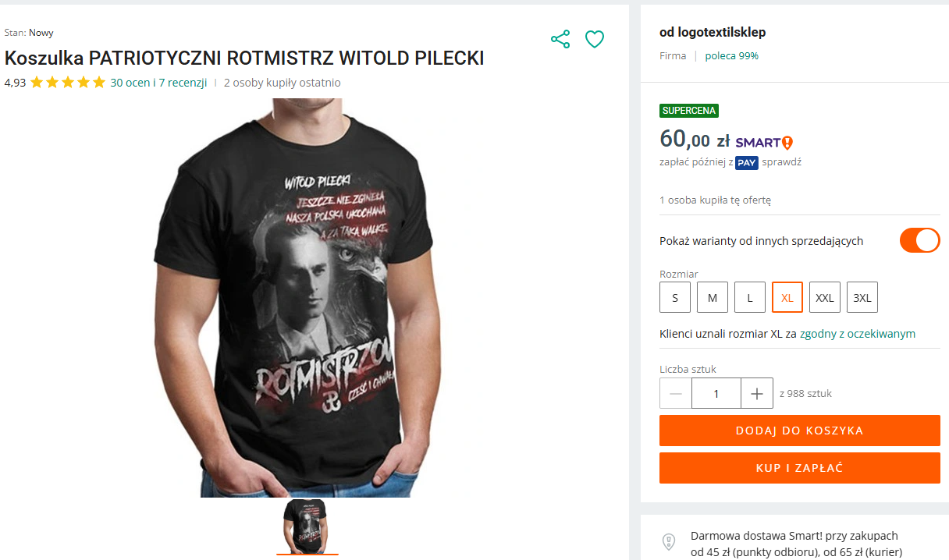Viewport: 949px width, 560px height.
Task: Click the Smart! logo badge
Action: coord(764,142)
